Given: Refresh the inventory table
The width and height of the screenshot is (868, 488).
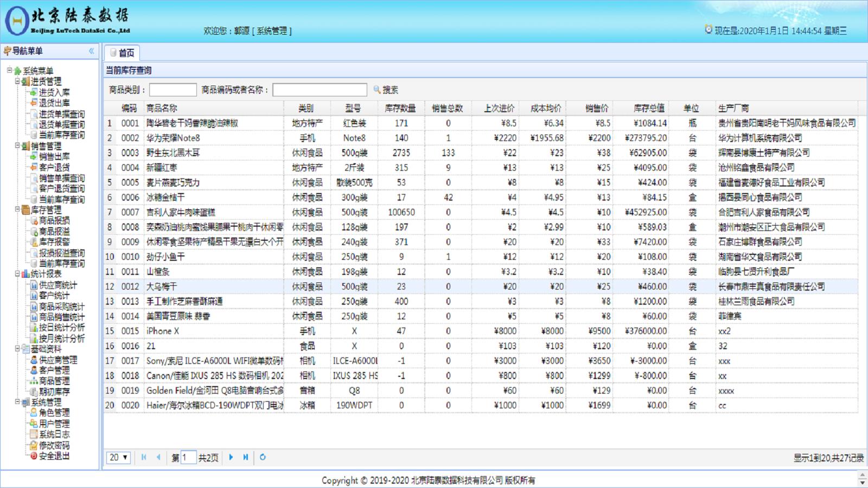Looking at the screenshot, I should pos(263,457).
